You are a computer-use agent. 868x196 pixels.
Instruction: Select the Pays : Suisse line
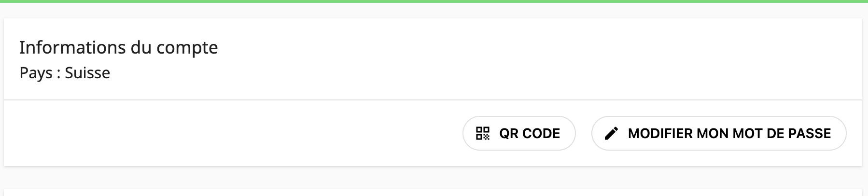(65, 73)
